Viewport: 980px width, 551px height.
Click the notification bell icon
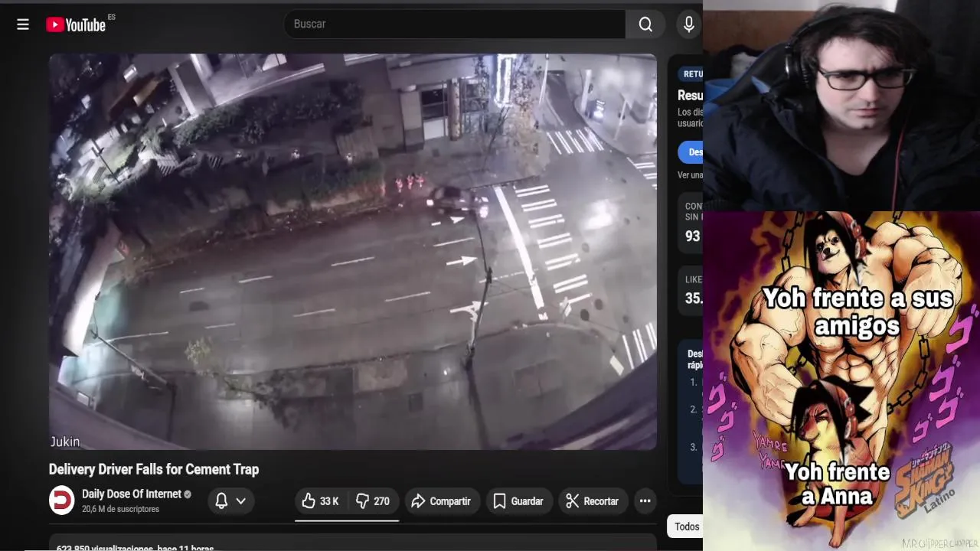click(221, 501)
